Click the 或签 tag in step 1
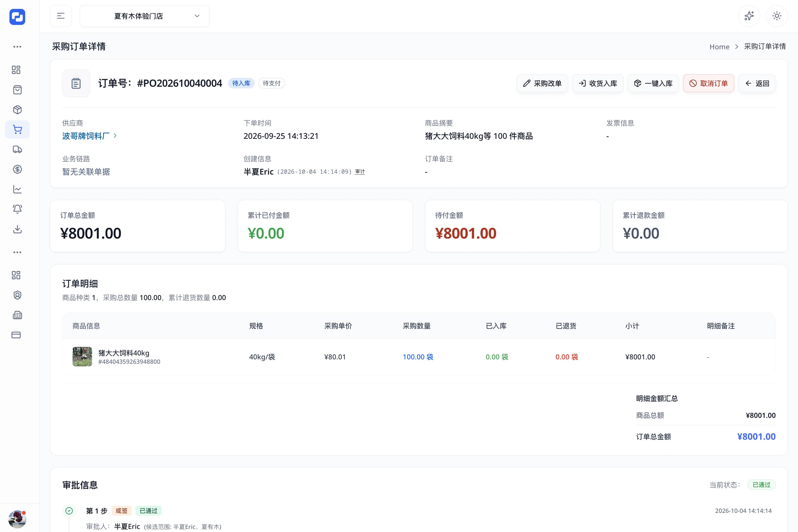798x532 pixels. [121, 511]
